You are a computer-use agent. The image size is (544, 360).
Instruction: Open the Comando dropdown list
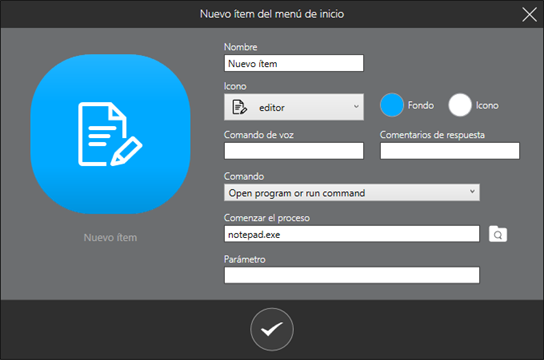click(352, 192)
